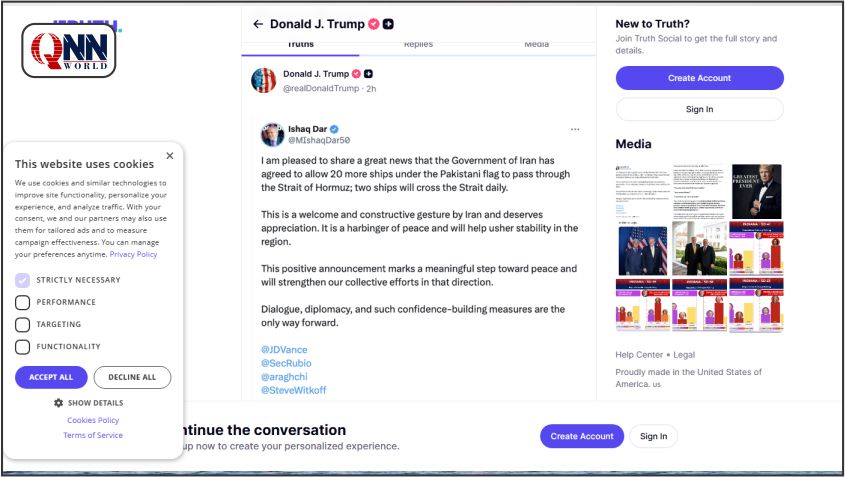Click Ishaq Dar's profile avatar

click(272, 135)
